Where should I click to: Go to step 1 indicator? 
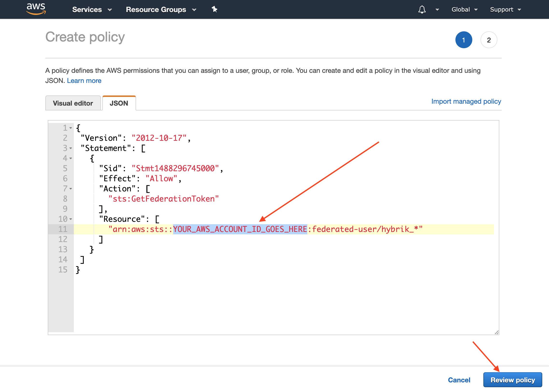tap(464, 40)
